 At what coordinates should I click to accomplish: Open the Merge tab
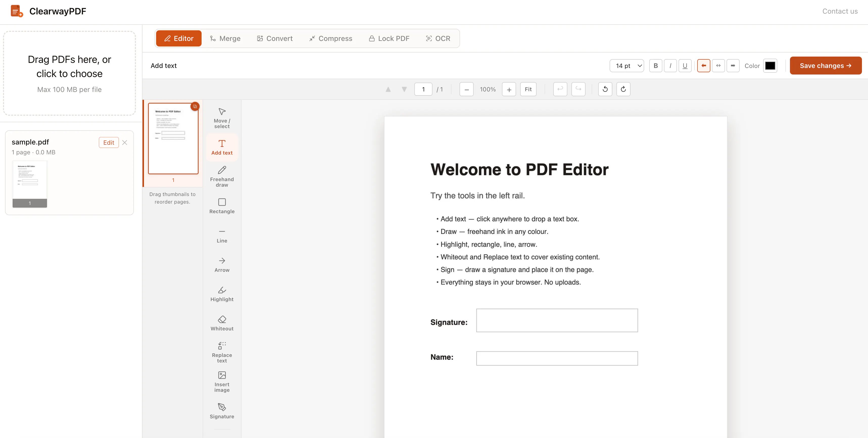click(225, 38)
